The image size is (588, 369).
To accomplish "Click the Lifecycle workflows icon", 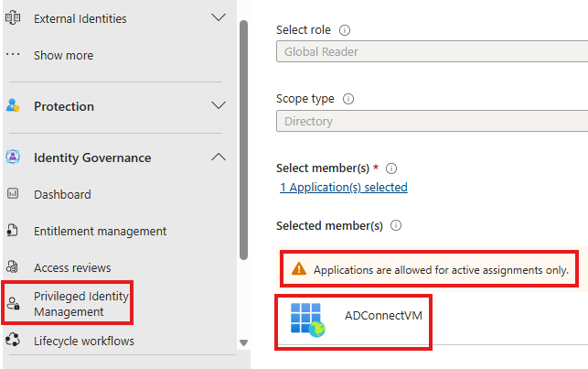I will pyautogui.click(x=13, y=341).
